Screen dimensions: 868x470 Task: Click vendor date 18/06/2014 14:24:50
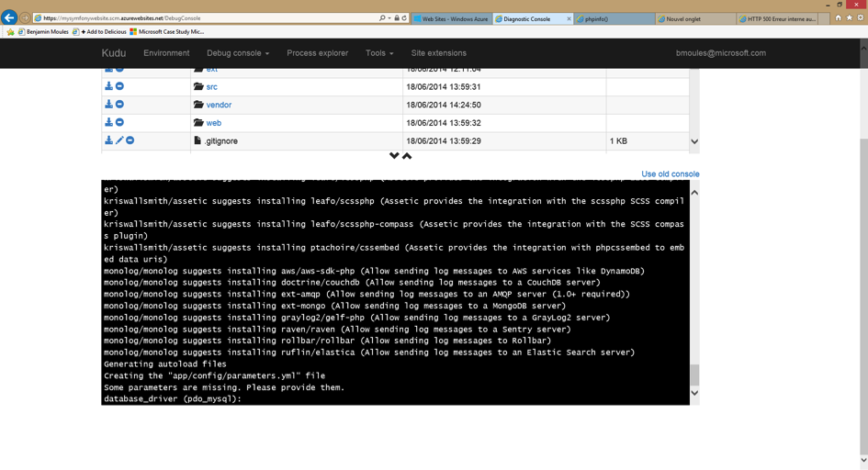(444, 105)
